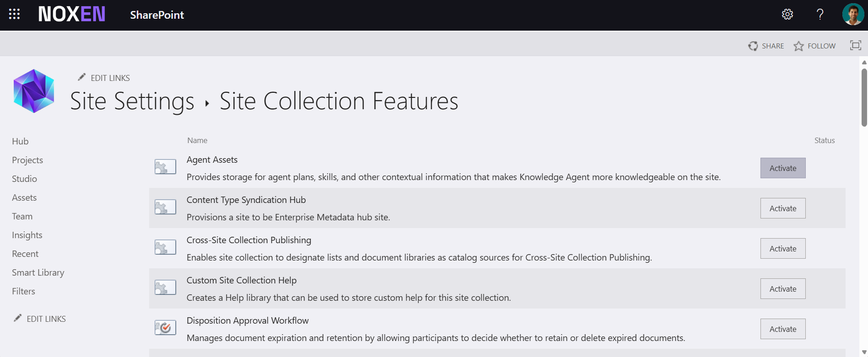Click the site logo hexagon icon

point(34,91)
